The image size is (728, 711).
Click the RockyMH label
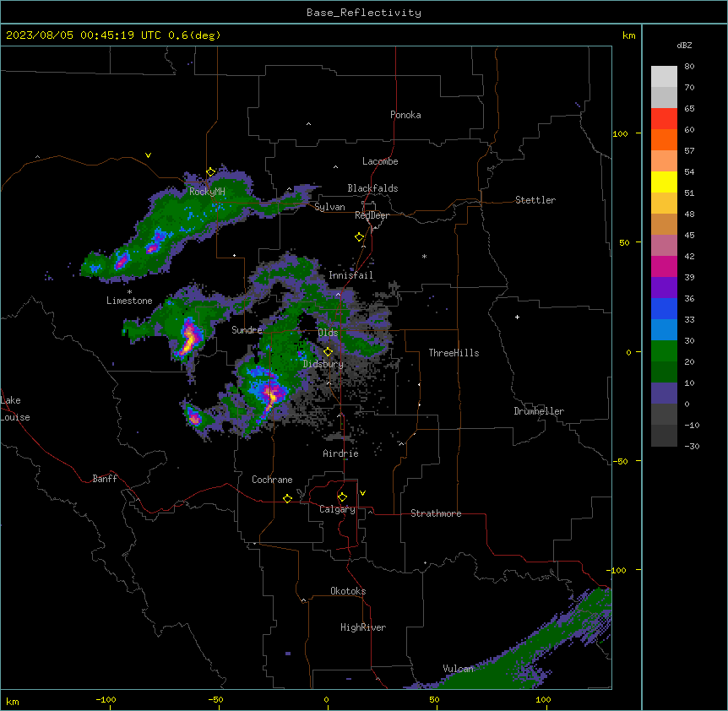[207, 192]
